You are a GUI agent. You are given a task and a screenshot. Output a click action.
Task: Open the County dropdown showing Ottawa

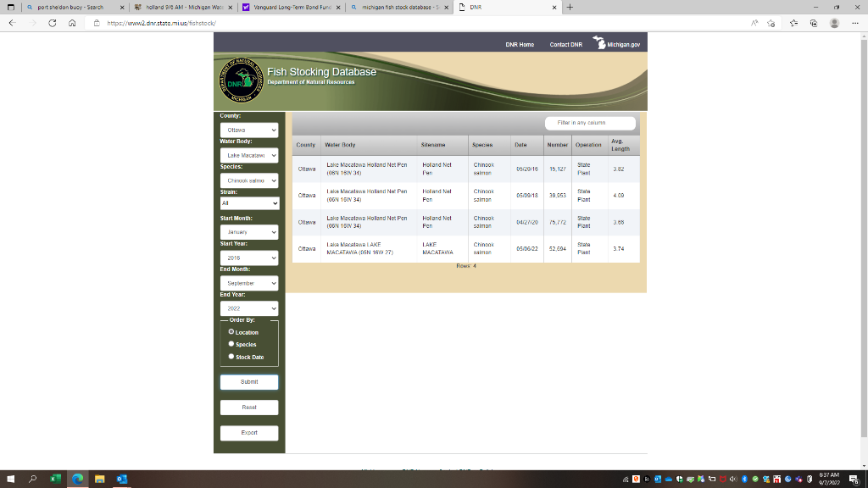(248, 130)
